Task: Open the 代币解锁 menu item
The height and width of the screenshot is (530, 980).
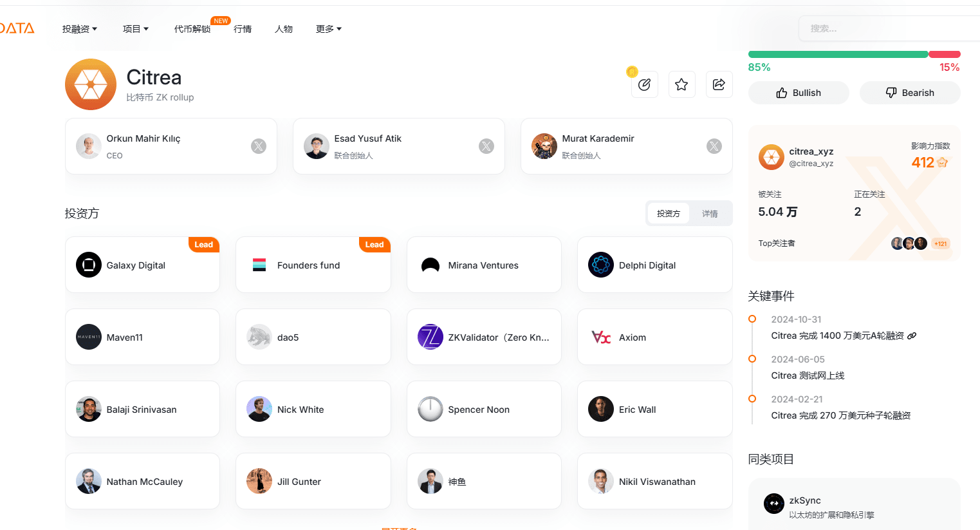Action: tap(192, 29)
